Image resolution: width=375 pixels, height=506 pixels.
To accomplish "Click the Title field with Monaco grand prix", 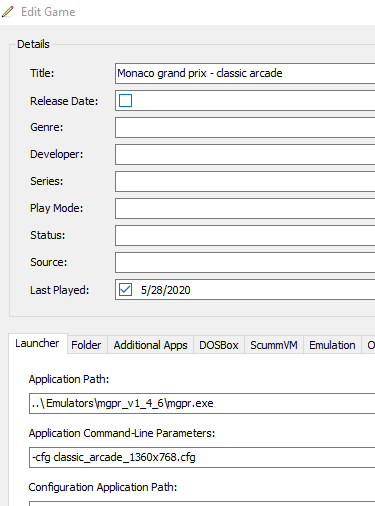I will [x=245, y=73].
